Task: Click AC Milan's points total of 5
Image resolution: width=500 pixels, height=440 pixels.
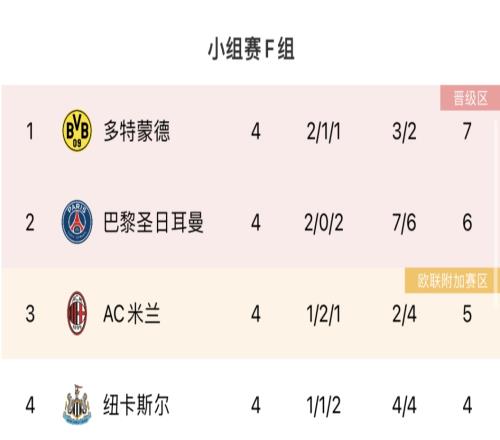Action: coord(467,314)
